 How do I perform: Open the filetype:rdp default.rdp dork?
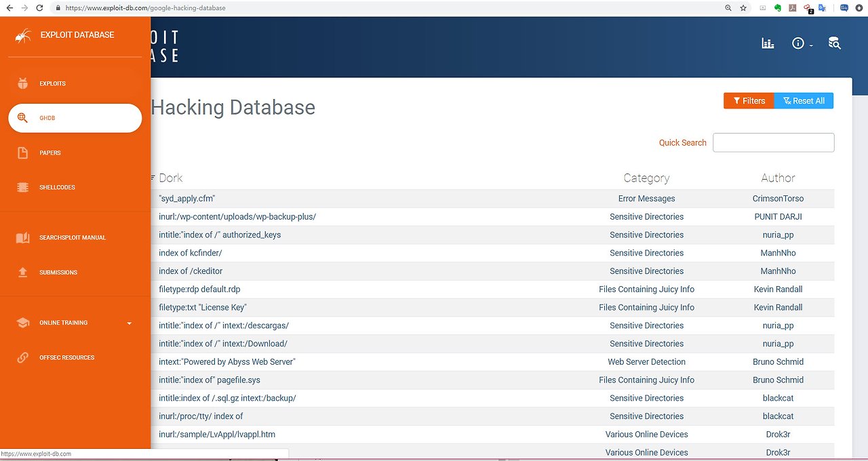pyautogui.click(x=199, y=289)
